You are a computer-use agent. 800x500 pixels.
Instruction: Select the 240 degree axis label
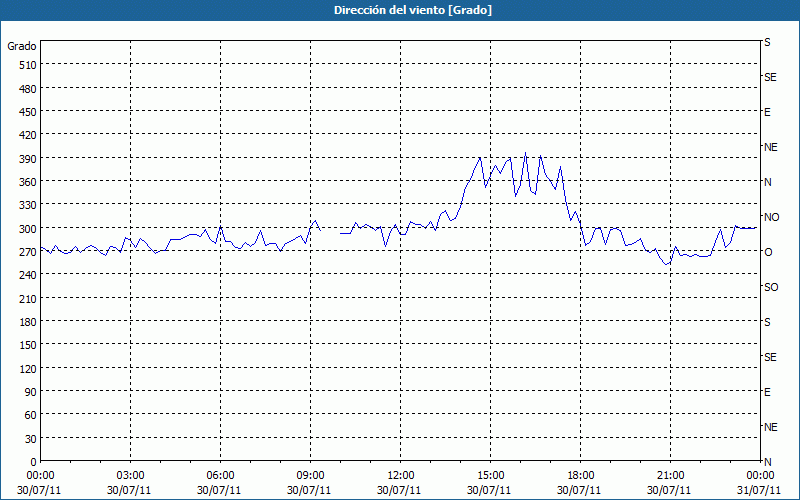pos(28,275)
